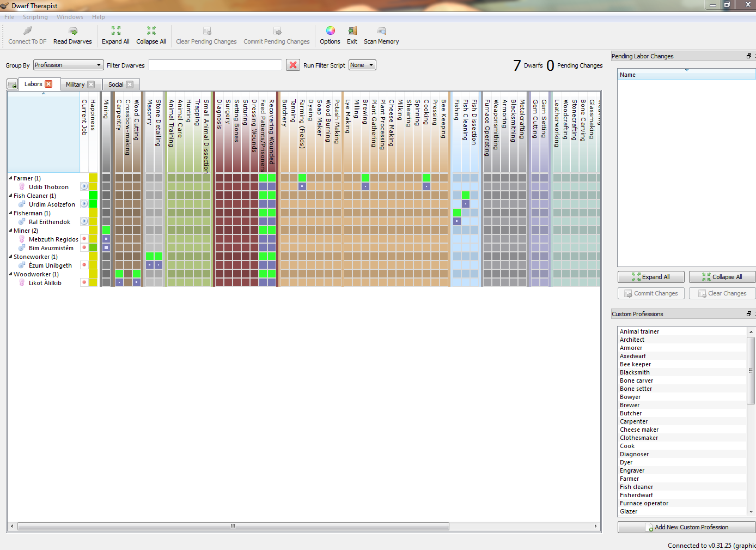Open the Windows menu
The image size is (756, 550).
pyautogui.click(x=70, y=17)
